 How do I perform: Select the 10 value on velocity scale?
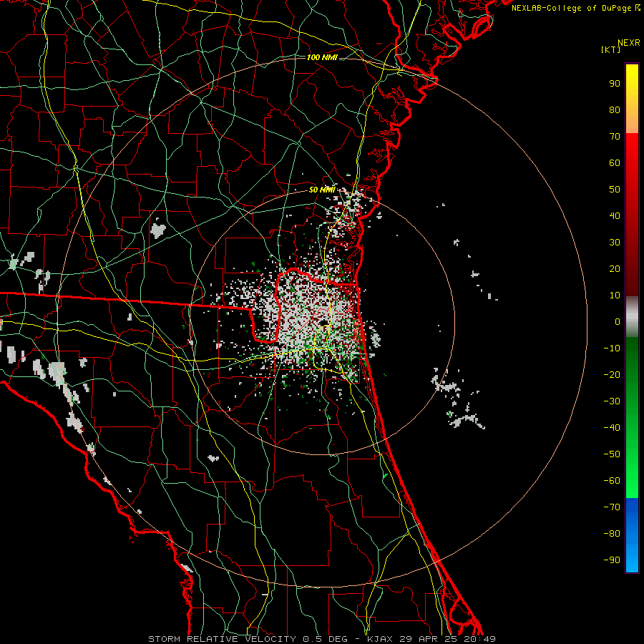(615, 296)
